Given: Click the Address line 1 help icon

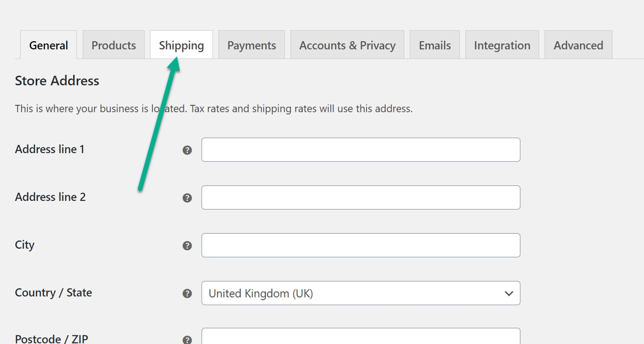Looking at the screenshot, I should [x=187, y=150].
